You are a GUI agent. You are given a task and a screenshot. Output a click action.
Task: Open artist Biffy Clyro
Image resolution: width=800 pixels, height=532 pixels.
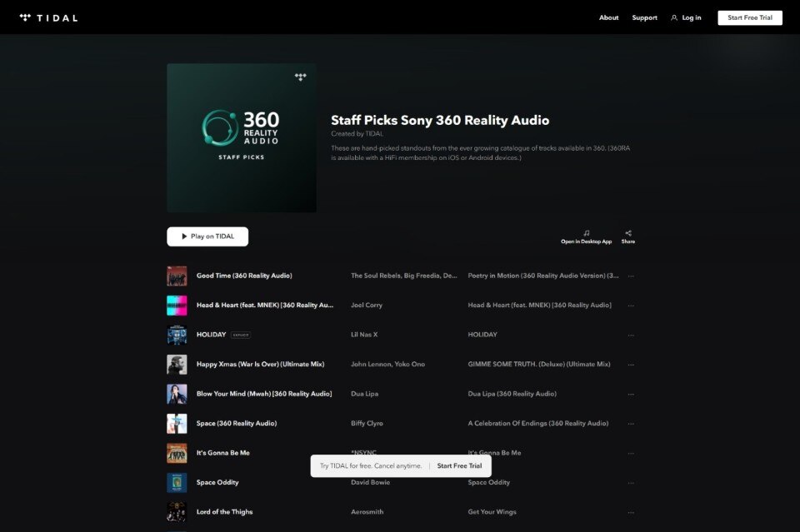tap(367, 424)
